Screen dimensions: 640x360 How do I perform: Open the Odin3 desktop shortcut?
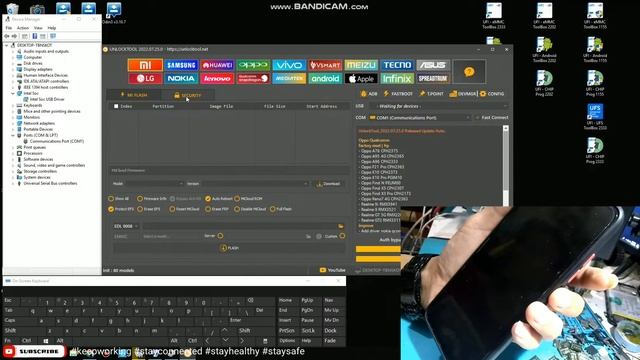pyautogui.click(x=114, y=13)
